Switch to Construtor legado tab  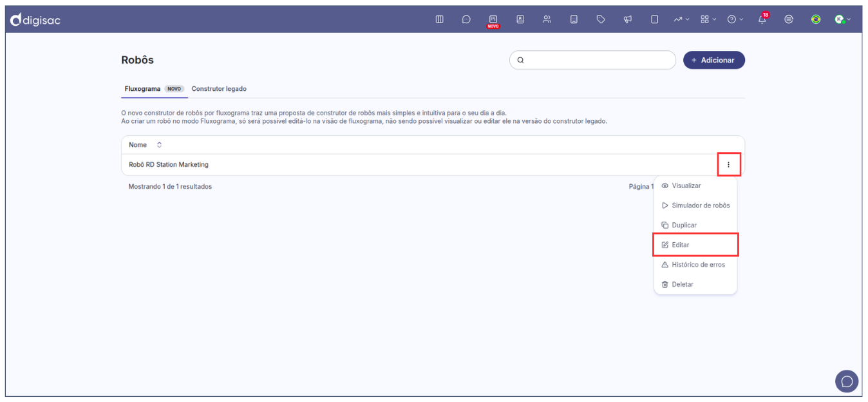219,89
